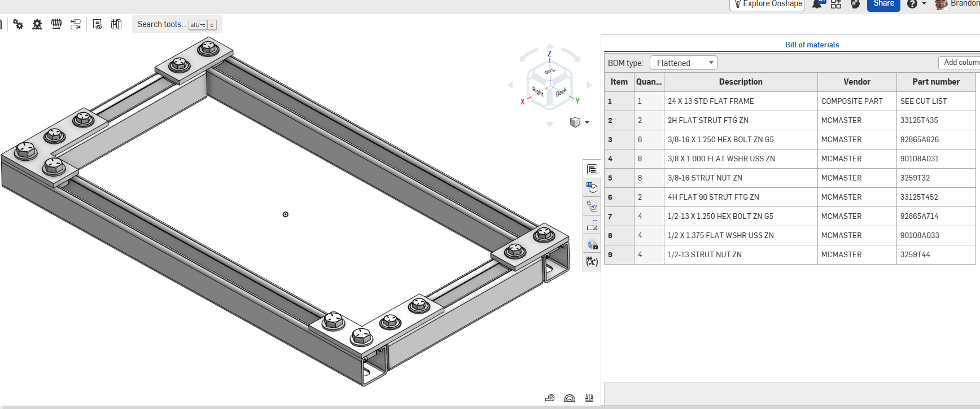Screen dimensions: 980x409
Task: Open the Learning Center head icon
Action: tap(855, 4)
